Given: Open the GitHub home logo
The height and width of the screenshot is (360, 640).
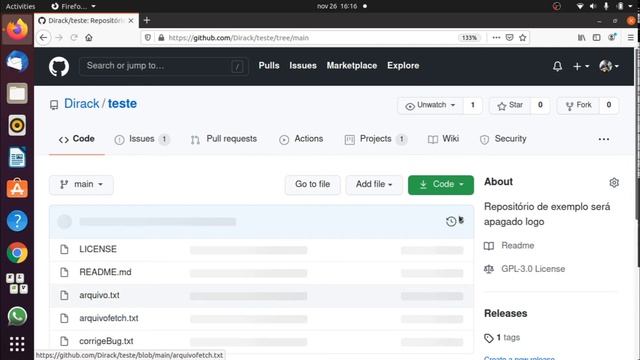Looking at the screenshot, I should click(x=59, y=66).
